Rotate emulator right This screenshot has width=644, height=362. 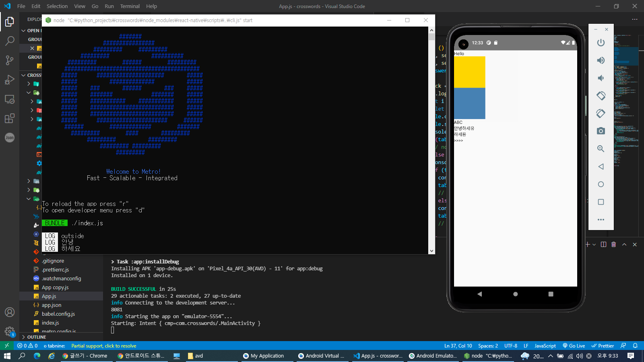(x=601, y=113)
